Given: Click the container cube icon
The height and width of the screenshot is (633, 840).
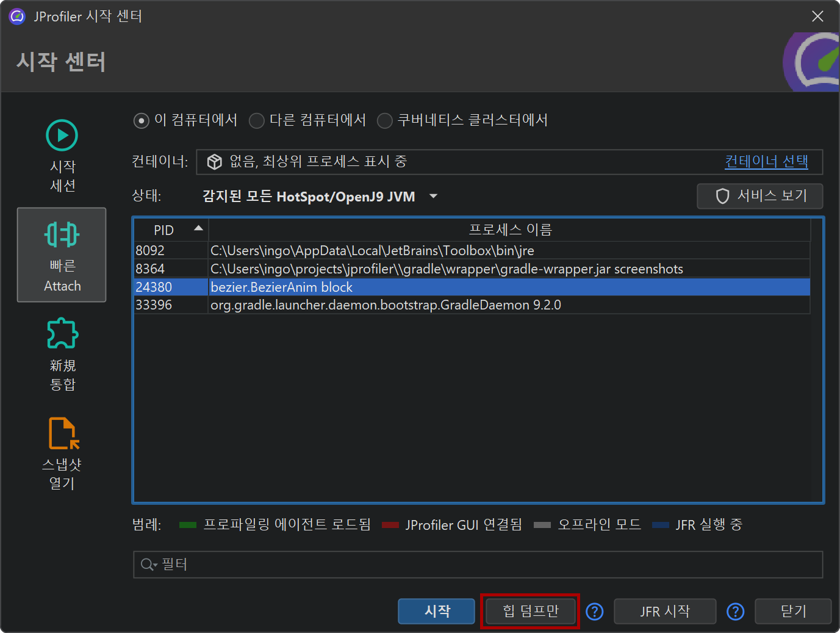Looking at the screenshot, I should click(x=215, y=162).
